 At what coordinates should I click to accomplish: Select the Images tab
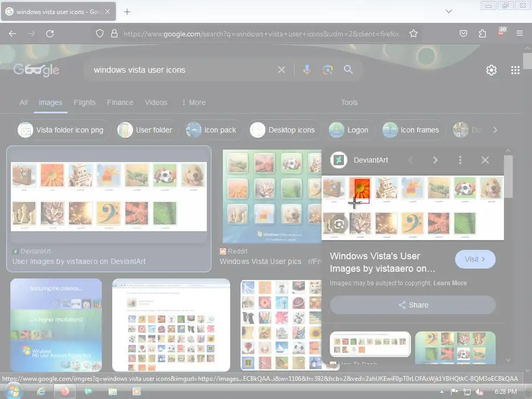point(50,102)
